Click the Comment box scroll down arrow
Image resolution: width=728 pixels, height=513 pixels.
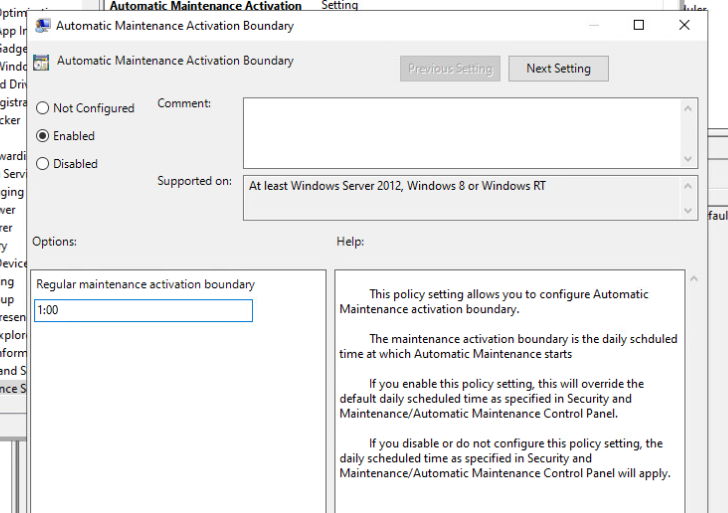(688, 159)
